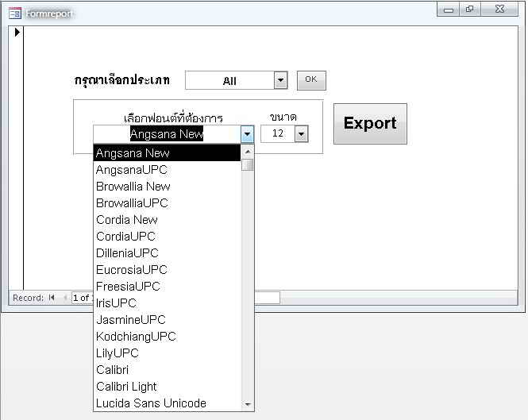Viewport: 528px width, 420px height.
Task: Collapse the font combo box arrow
Action: coord(247,134)
